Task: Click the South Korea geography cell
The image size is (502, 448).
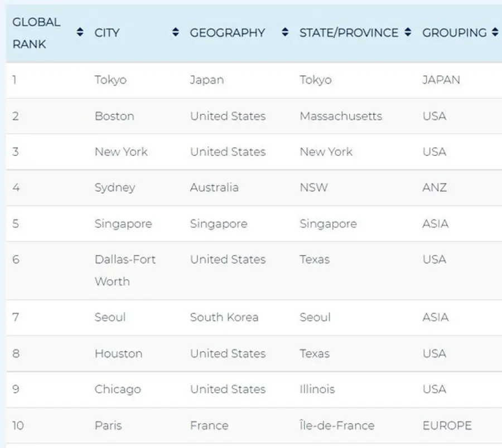Action: pos(224,317)
